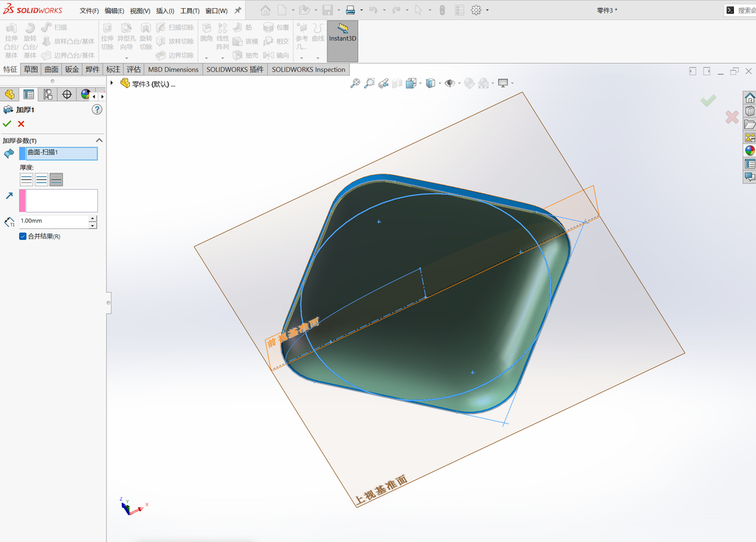Pin the menu bar with the pushpin
Screen dimensions: 756x542
point(238,10)
